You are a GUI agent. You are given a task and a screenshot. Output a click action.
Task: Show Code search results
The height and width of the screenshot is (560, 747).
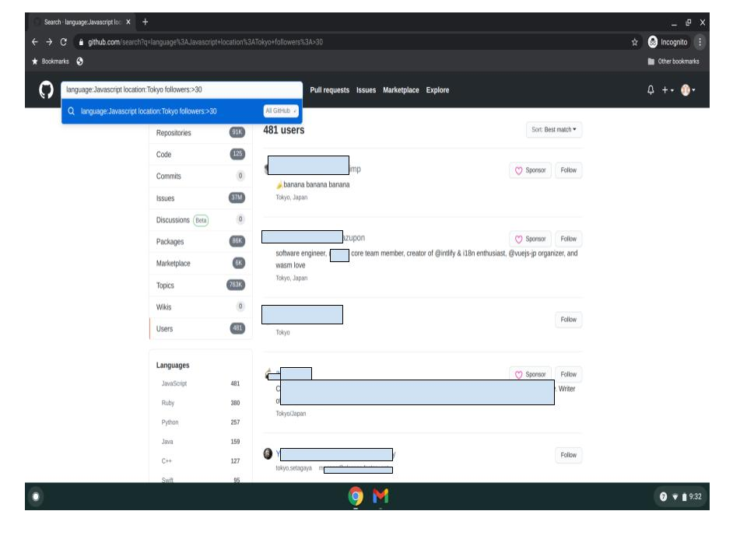click(x=201, y=154)
